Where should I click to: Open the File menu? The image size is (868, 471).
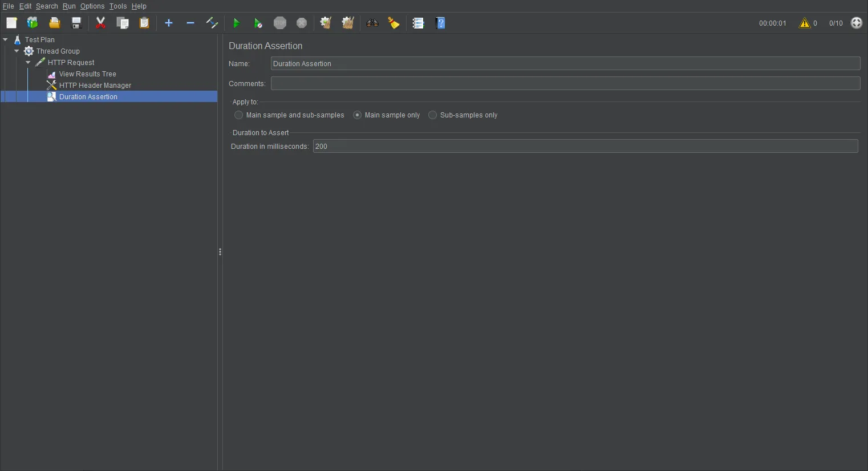point(9,6)
